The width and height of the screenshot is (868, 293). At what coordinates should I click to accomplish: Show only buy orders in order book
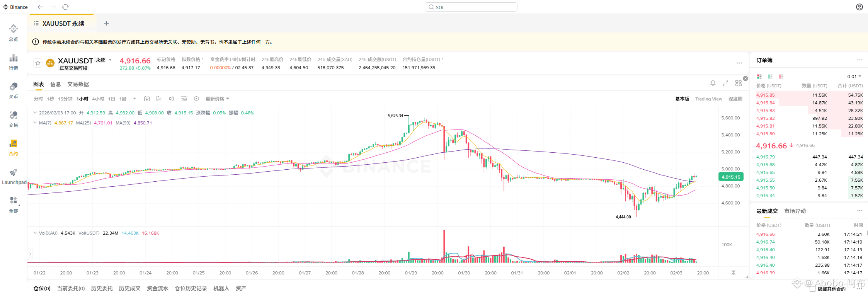pos(770,77)
